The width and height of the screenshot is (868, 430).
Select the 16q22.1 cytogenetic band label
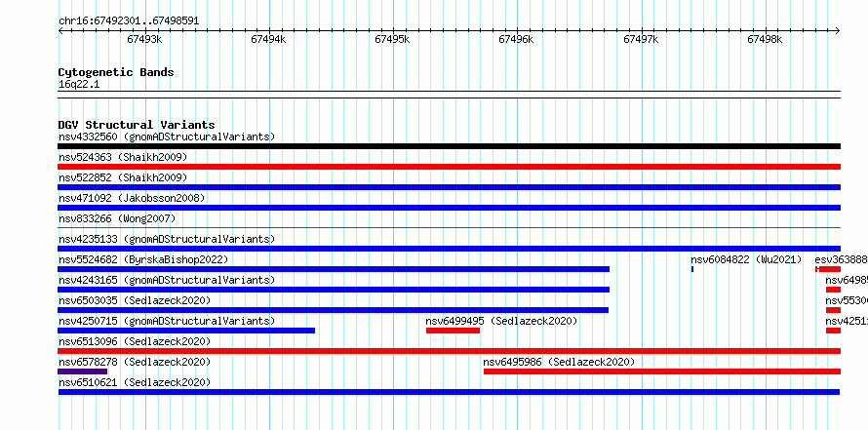coord(79,85)
